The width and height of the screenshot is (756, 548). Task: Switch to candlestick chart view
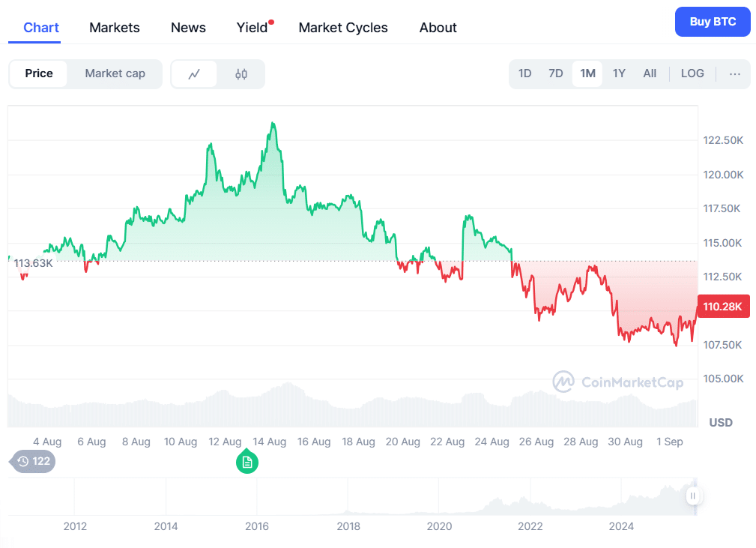pyautogui.click(x=241, y=73)
